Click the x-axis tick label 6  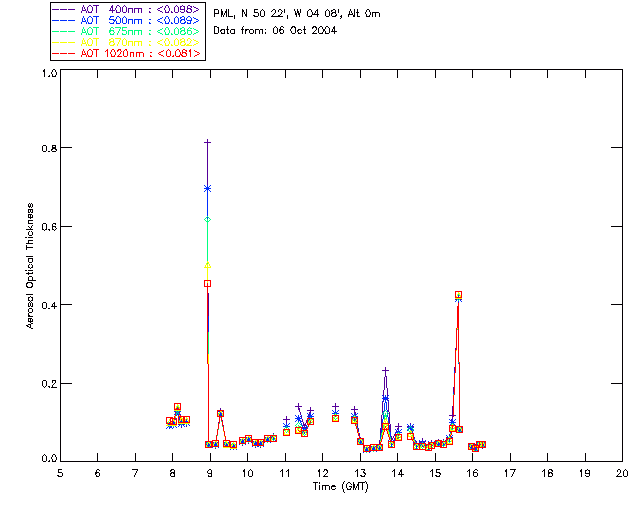pyautogui.click(x=98, y=473)
